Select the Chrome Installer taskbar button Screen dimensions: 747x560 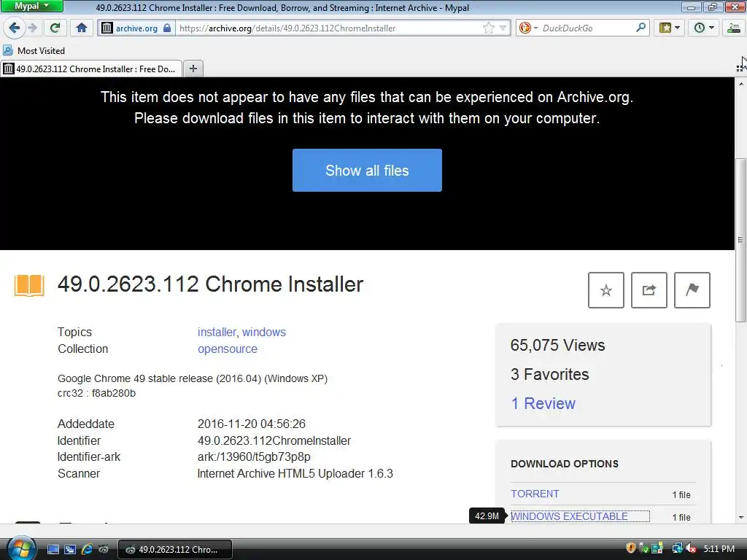(x=174, y=549)
